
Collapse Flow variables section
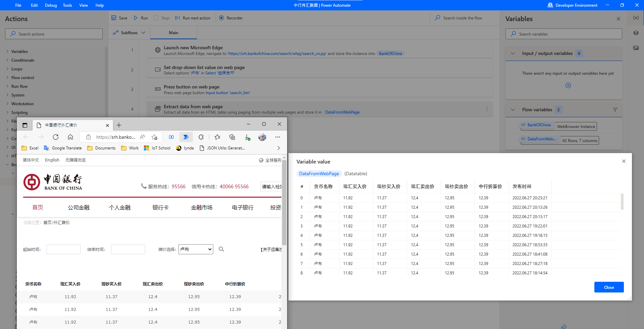[513, 110]
